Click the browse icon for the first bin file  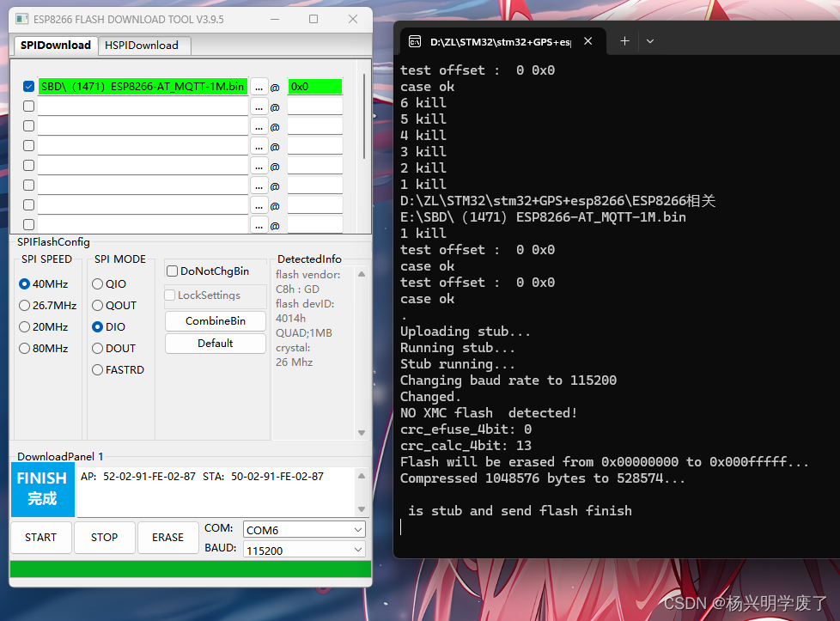click(x=259, y=86)
